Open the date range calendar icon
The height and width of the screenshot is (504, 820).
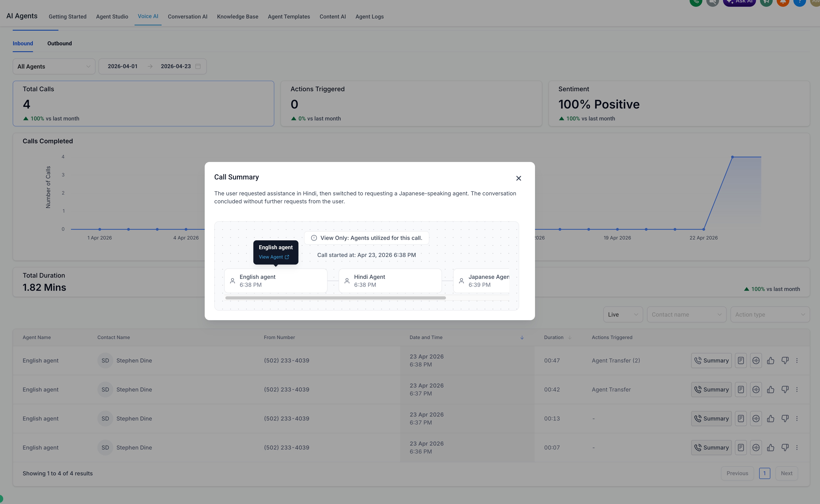pos(198,66)
